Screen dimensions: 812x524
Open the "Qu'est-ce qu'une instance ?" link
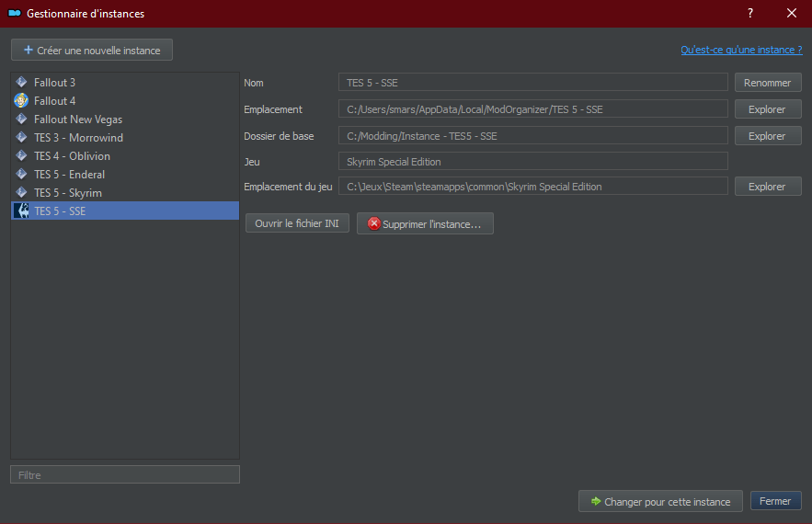click(x=741, y=50)
